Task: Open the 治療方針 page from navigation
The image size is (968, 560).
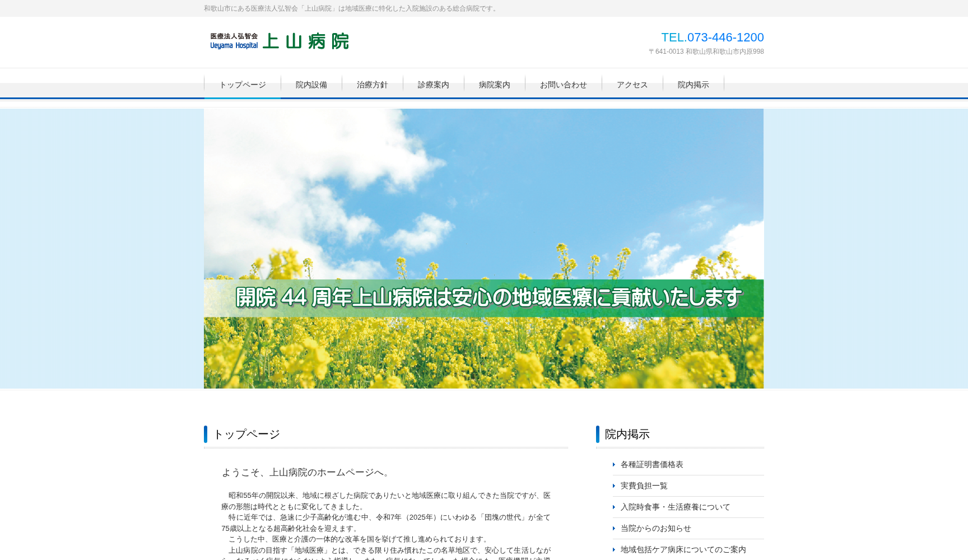Action: pos(373,85)
